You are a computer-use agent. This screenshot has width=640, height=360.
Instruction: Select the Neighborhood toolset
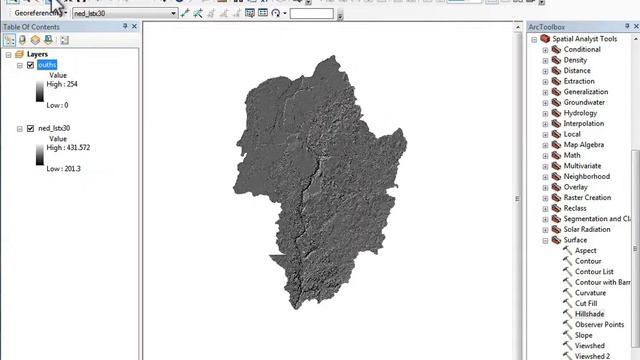(x=587, y=176)
